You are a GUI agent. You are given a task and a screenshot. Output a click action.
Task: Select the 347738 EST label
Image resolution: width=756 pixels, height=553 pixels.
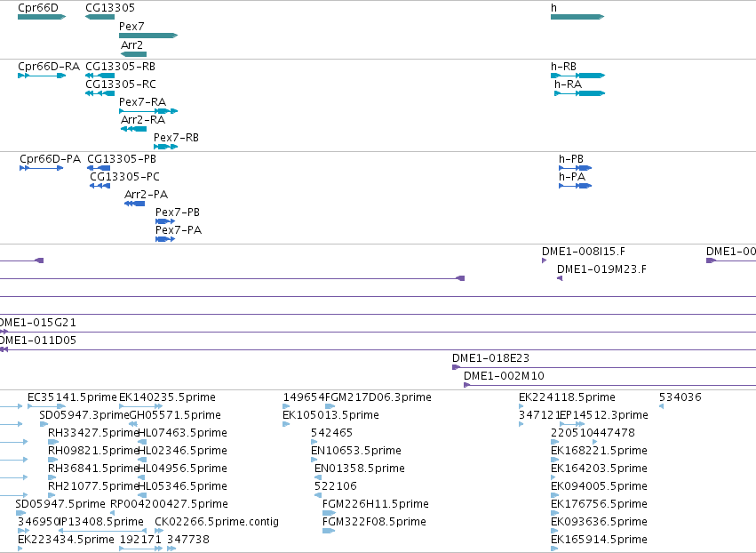click(x=188, y=540)
